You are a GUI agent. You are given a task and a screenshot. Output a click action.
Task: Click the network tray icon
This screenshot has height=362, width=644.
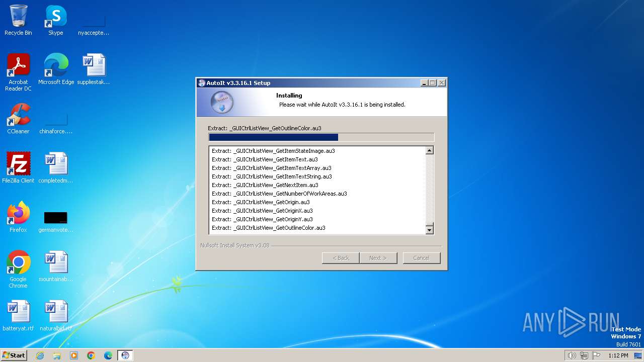(584, 355)
